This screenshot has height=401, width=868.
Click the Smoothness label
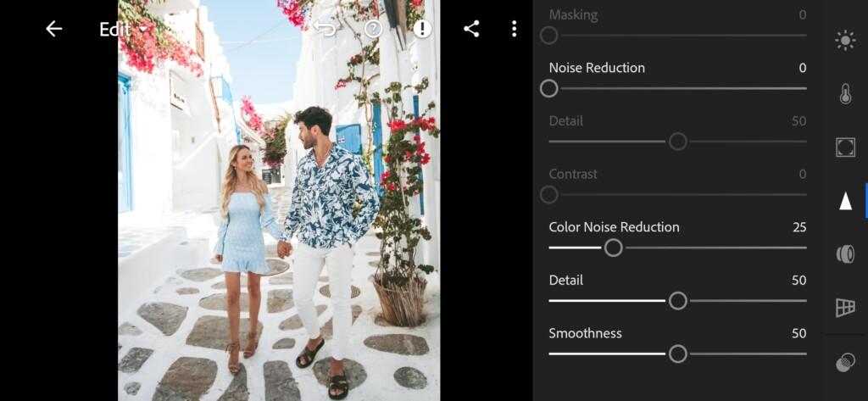pos(585,333)
